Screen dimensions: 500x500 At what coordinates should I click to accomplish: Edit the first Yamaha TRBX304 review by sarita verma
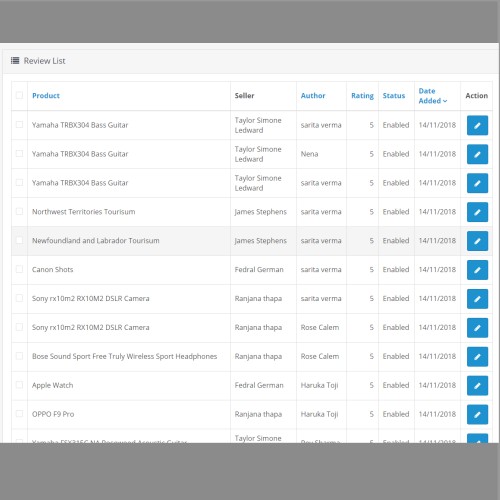tap(477, 125)
